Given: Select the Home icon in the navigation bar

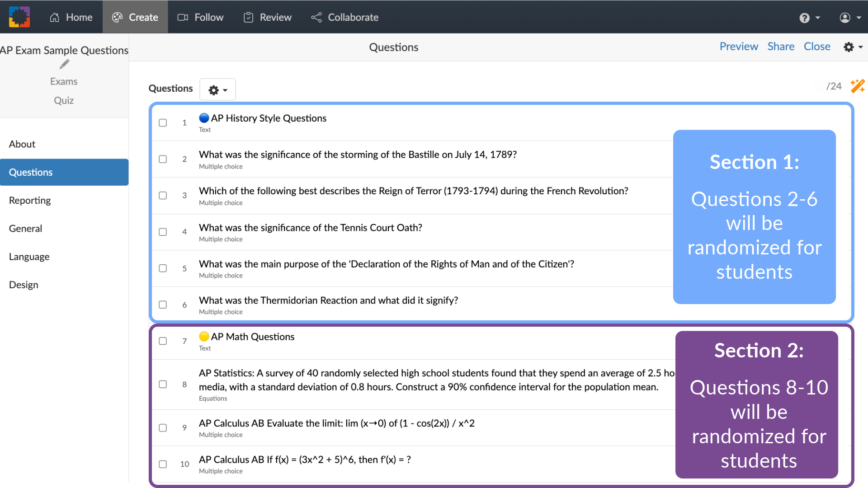Looking at the screenshot, I should pos(54,17).
